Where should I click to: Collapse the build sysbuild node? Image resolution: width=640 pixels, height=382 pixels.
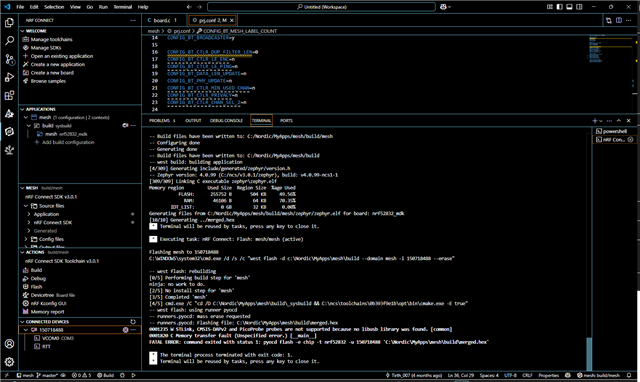[29, 126]
